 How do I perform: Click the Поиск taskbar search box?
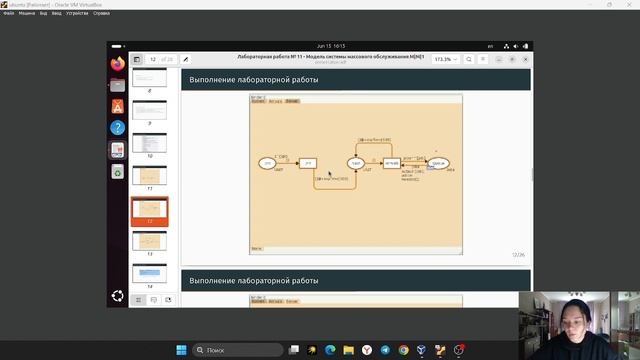pyautogui.click(x=238, y=350)
